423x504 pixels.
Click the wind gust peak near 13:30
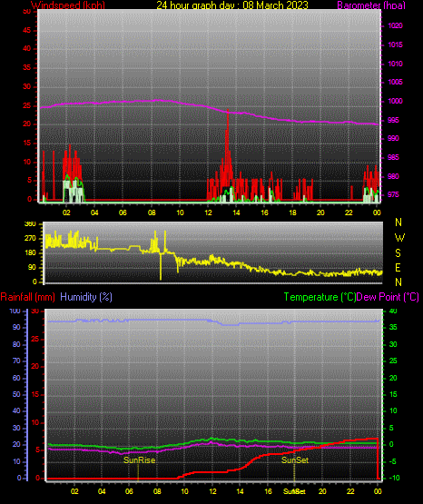click(228, 111)
